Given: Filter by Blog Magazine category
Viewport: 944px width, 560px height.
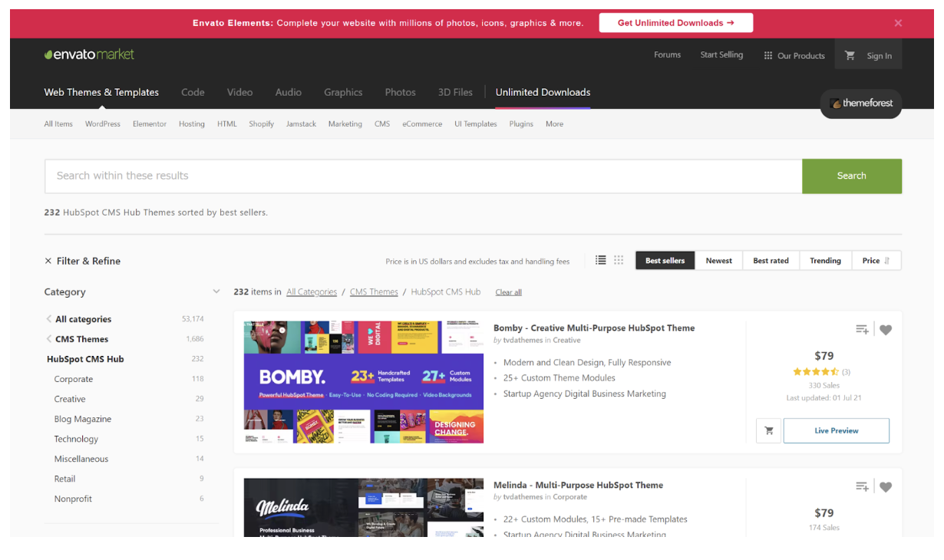Looking at the screenshot, I should (83, 419).
